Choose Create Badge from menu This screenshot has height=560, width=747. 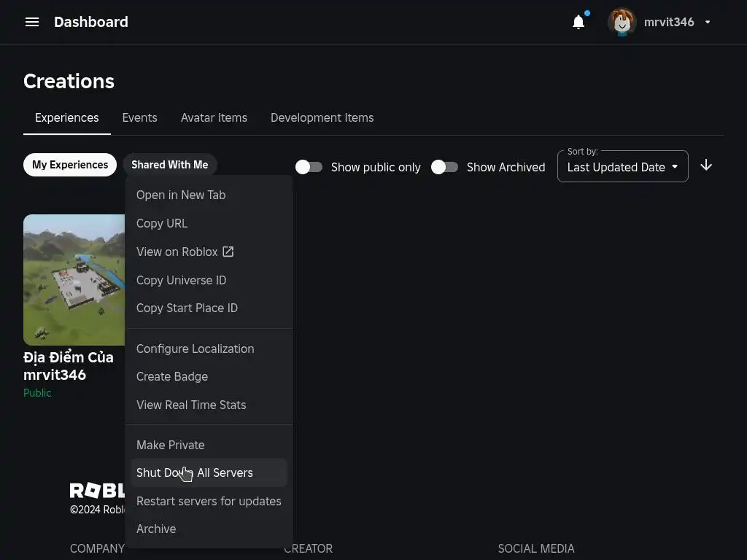[209, 377]
